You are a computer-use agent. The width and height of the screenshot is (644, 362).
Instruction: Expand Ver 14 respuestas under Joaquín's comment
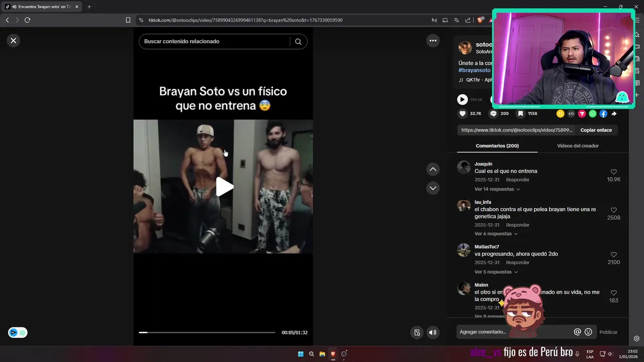point(497,189)
